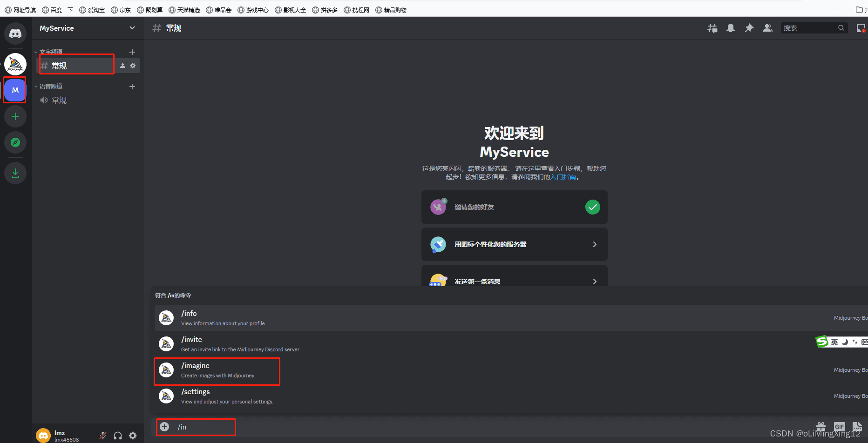The height and width of the screenshot is (443, 868).
Task: Toggle microphone mute in user panel
Action: coord(103,436)
